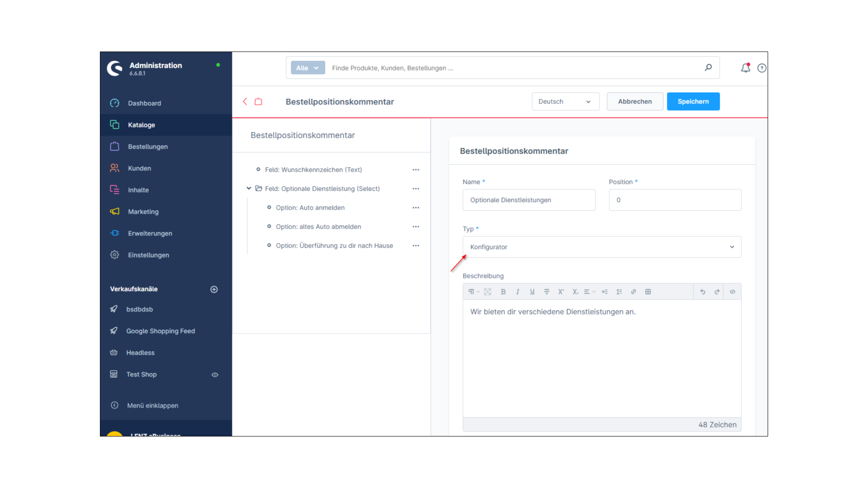Click the source code toggle icon
868x488 pixels.
click(733, 291)
